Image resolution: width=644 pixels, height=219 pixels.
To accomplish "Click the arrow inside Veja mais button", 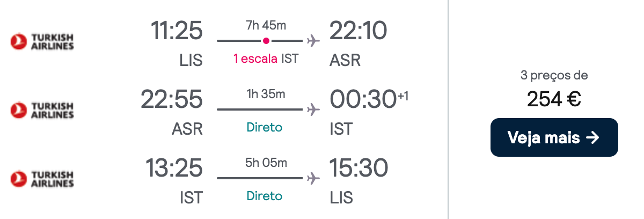I will (x=592, y=138).
